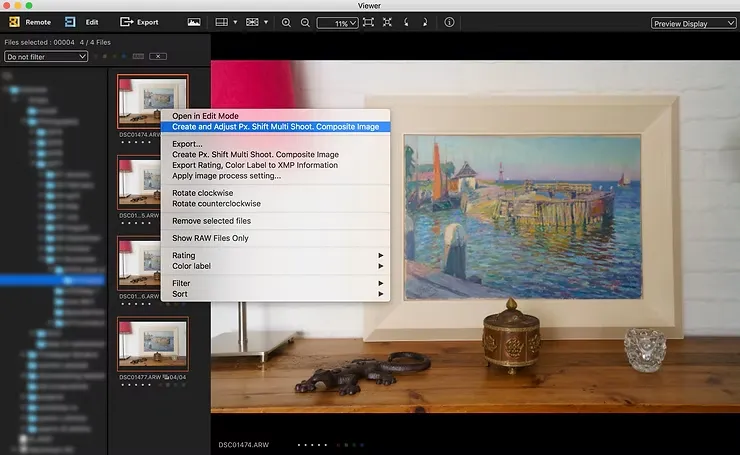Choose Apply image process setting
This screenshot has height=455, width=740.
coord(226,176)
